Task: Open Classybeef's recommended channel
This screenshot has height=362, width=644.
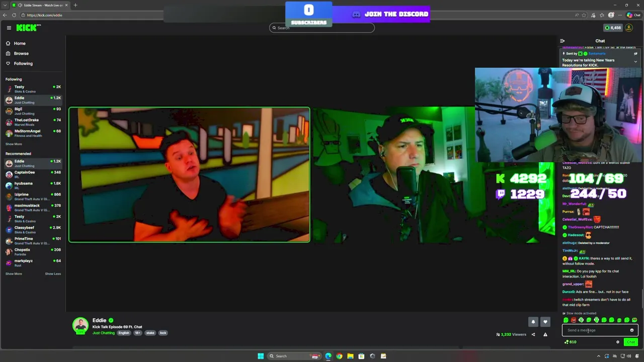Action: pos(33,229)
